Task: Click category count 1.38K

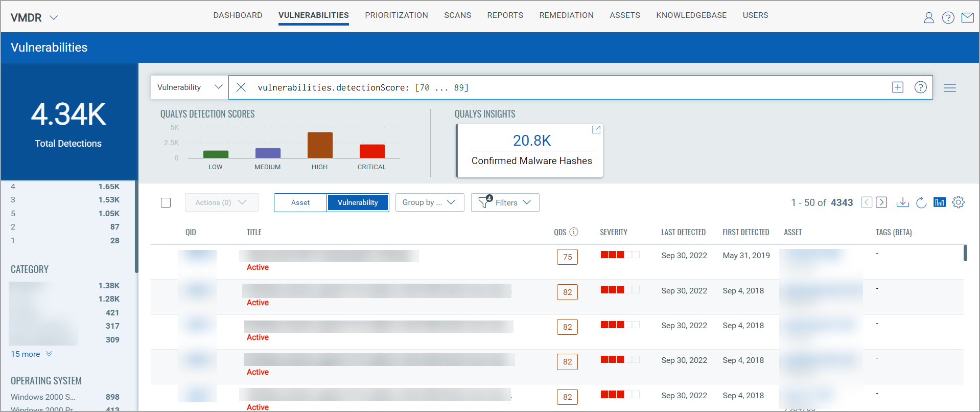Action: pos(109,286)
